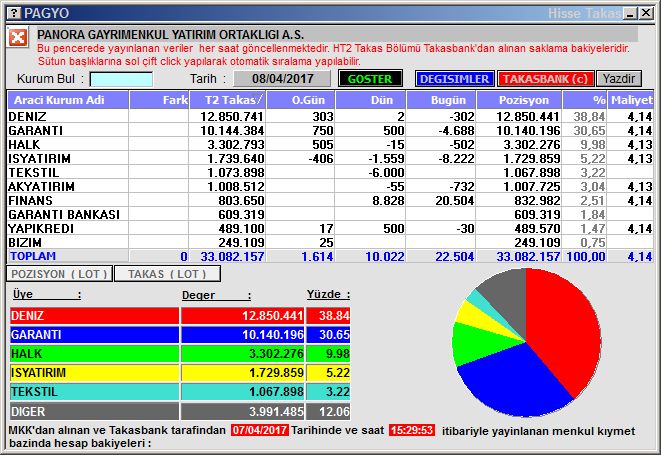Select the GARANTI row in the table

coord(330,130)
